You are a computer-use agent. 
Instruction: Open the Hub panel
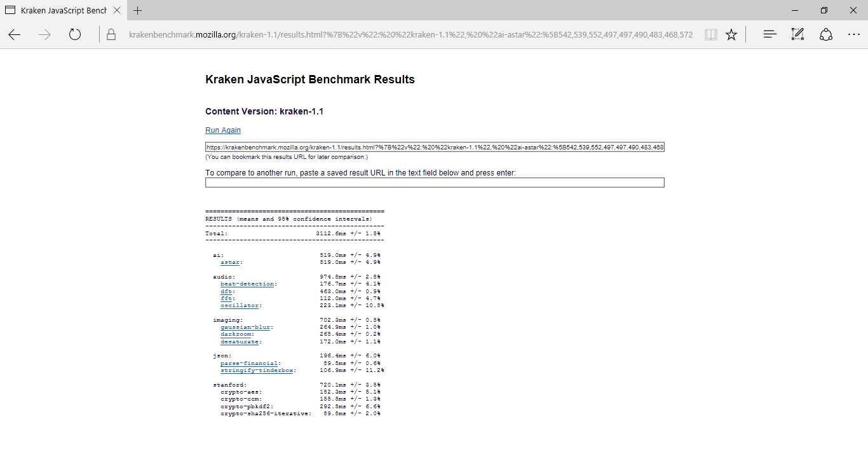point(770,34)
